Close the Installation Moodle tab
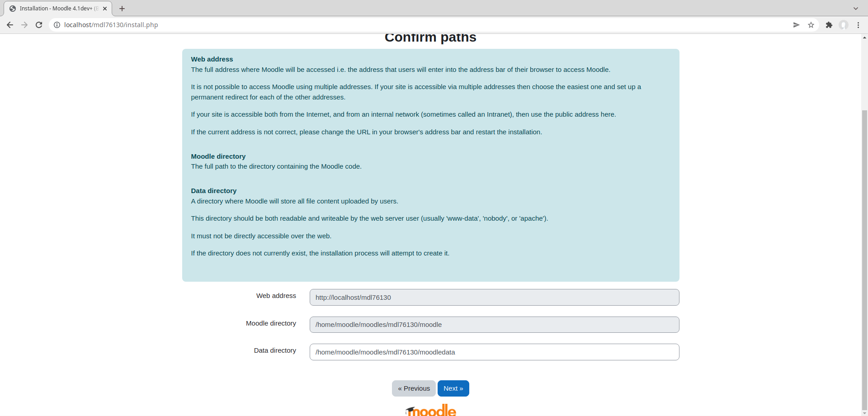This screenshot has height=416, width=868. click(105, 9)
